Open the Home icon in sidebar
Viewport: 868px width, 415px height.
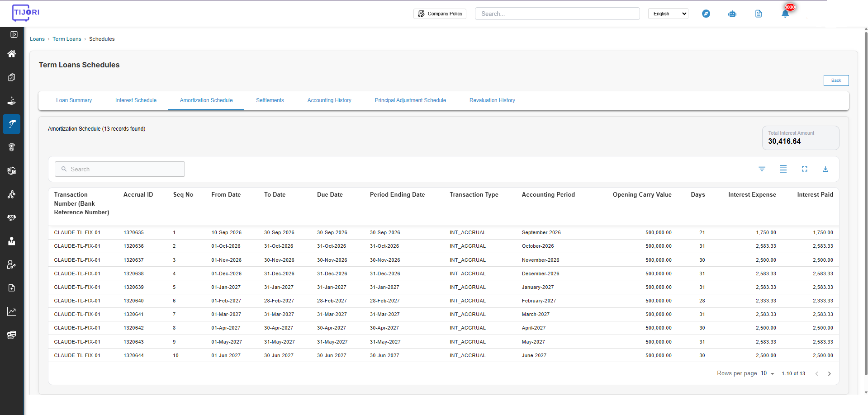pos(12,54)
